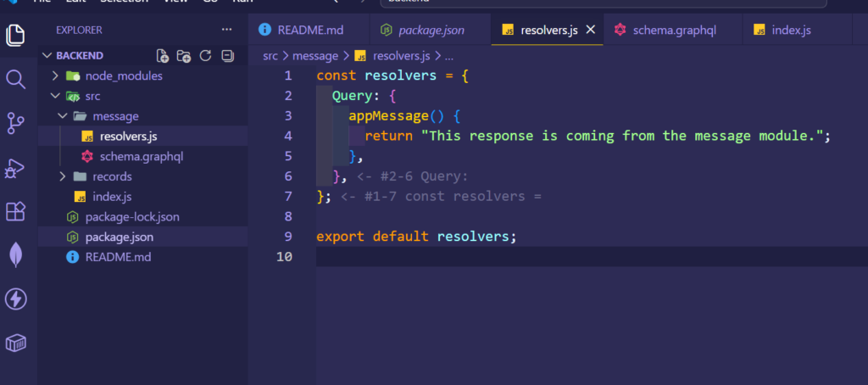This screenshot has height=385, width=868.
Task: Click the breadcrumb ellipsis symbol segment
Action: tap(449, 56)
